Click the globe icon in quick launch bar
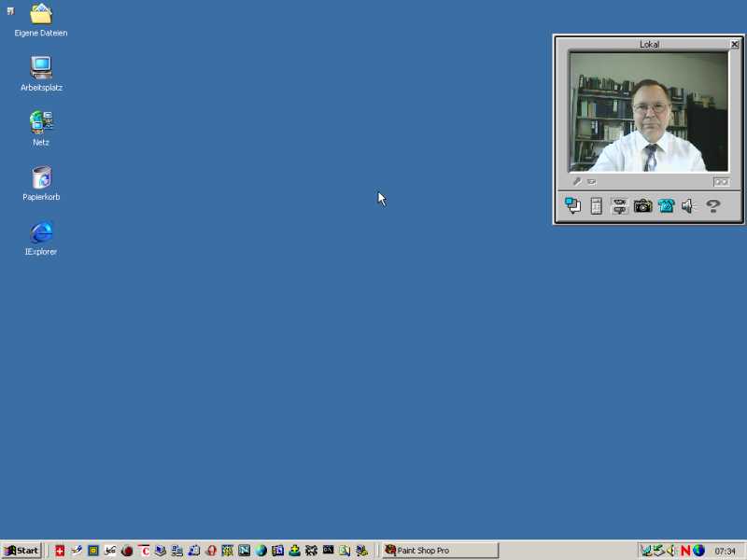 point(261,551)
